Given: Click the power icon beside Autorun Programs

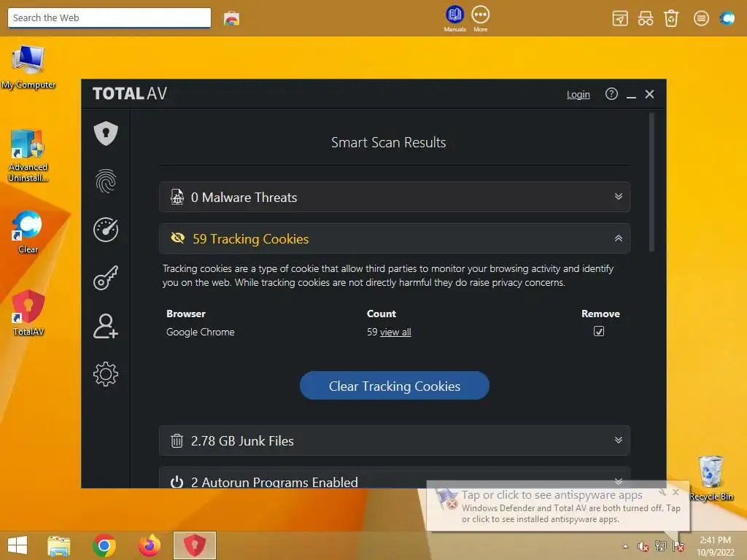Looking at the screenshot, I should pos(177,482).
